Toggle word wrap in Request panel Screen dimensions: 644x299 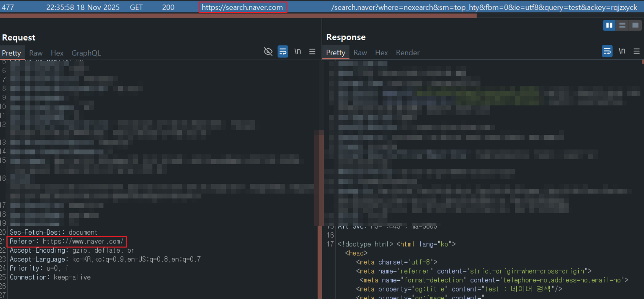pyautogui.click(x=283, y=52)
